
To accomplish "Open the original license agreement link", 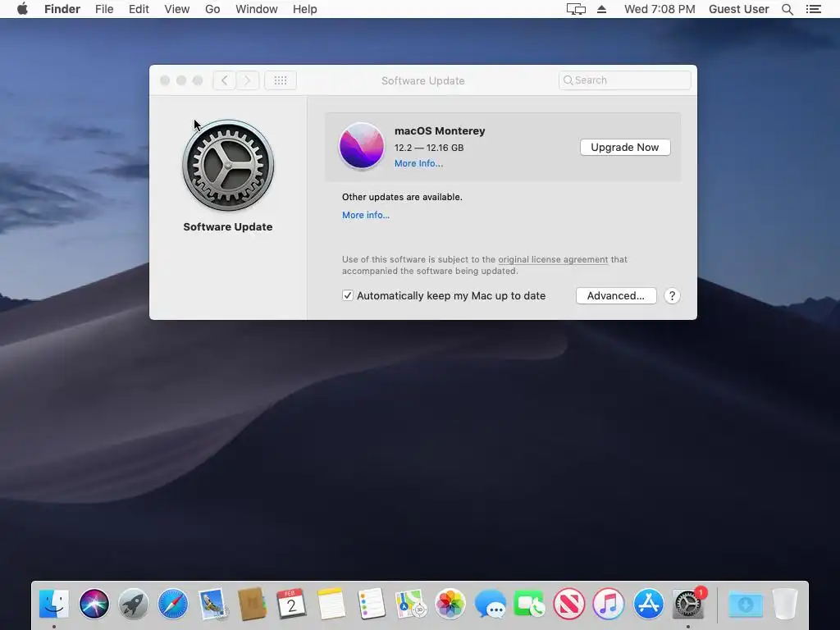I will click(x=553, y=259).
